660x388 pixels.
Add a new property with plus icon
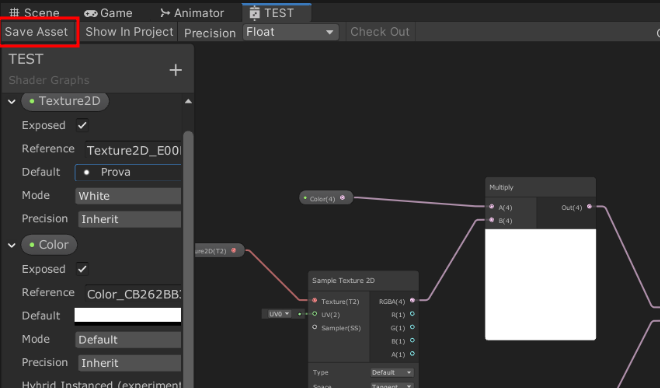pos(176,70)
